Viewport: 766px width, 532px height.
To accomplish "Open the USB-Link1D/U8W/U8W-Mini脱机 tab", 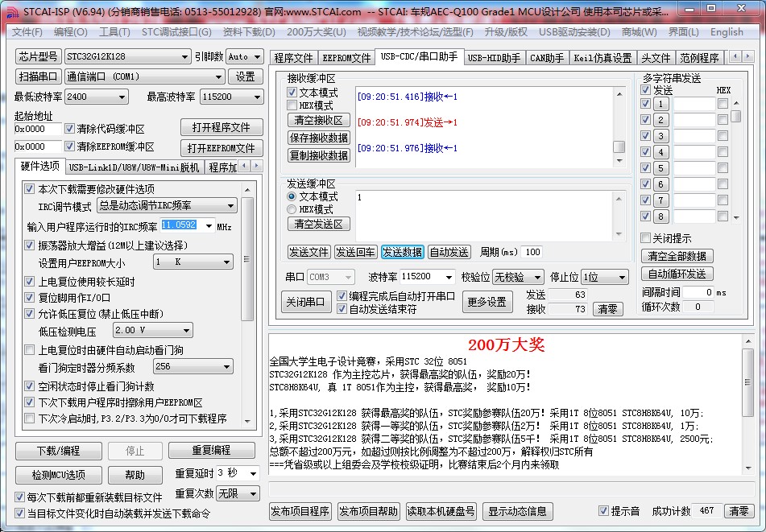I will (x=134, y=167).
